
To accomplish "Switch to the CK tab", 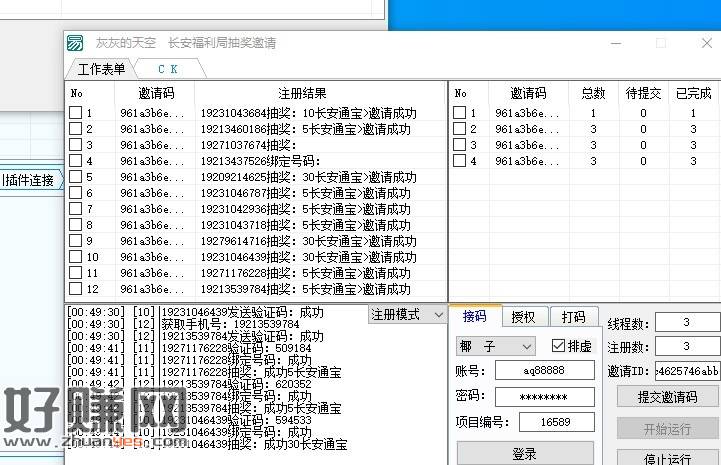I will pos(167,69).
